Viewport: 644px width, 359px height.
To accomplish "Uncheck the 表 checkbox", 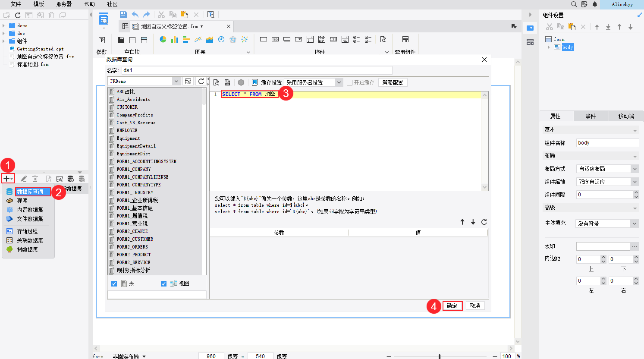I will point(114,283).
